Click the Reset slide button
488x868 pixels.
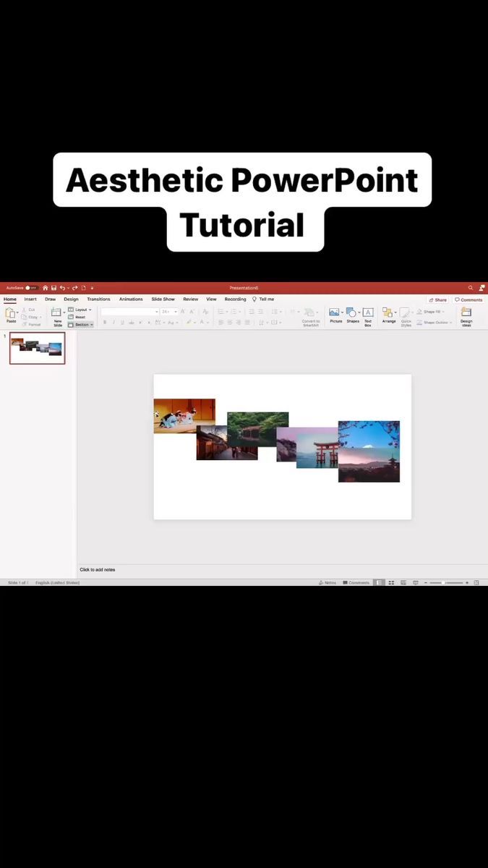click(77, 317)
